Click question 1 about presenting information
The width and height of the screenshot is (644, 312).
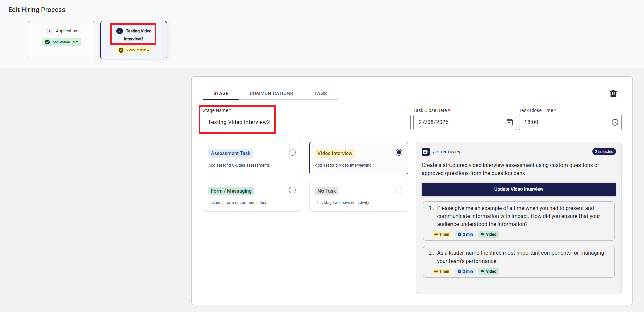[519, 221]
